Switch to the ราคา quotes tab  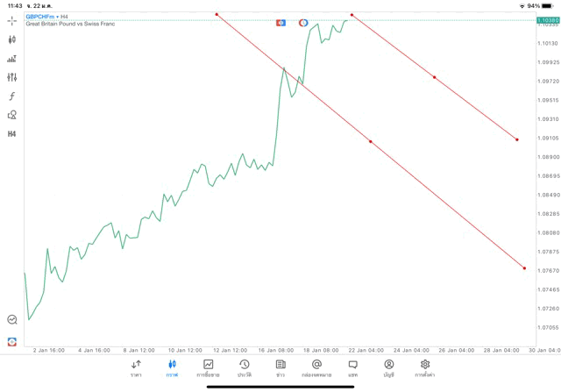pyautogui.click(x=136, y=368)
